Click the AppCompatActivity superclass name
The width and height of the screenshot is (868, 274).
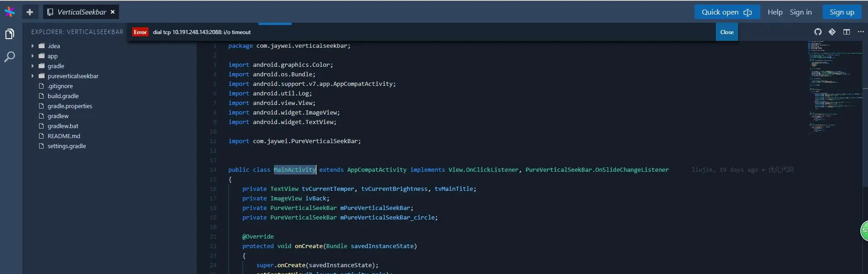click(377, 170)
